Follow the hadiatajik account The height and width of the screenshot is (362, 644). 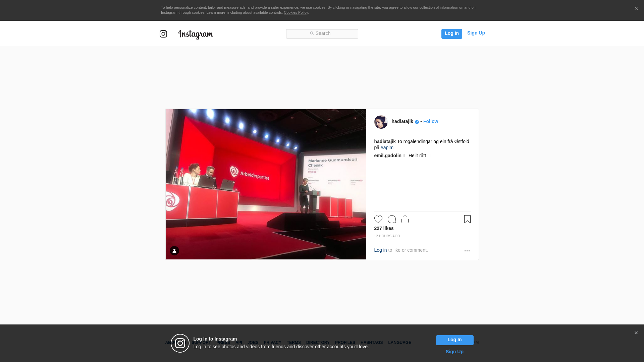click(430, 121)
